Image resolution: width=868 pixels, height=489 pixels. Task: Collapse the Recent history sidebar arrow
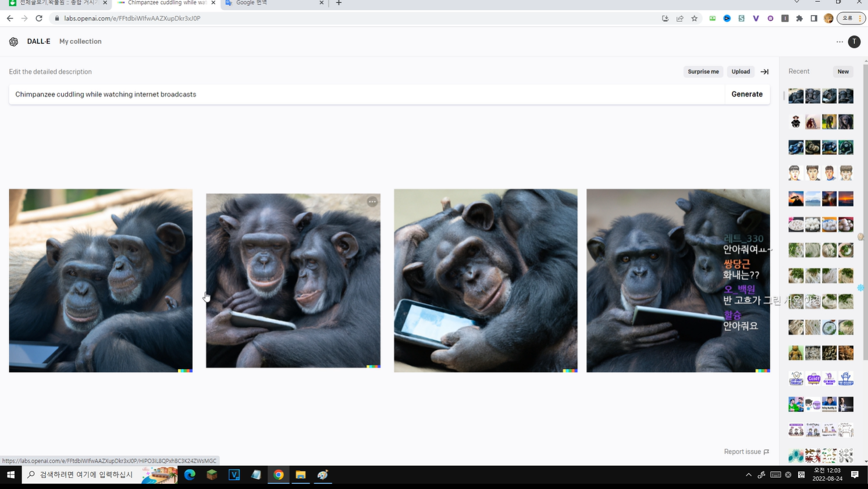click(764, 72)
